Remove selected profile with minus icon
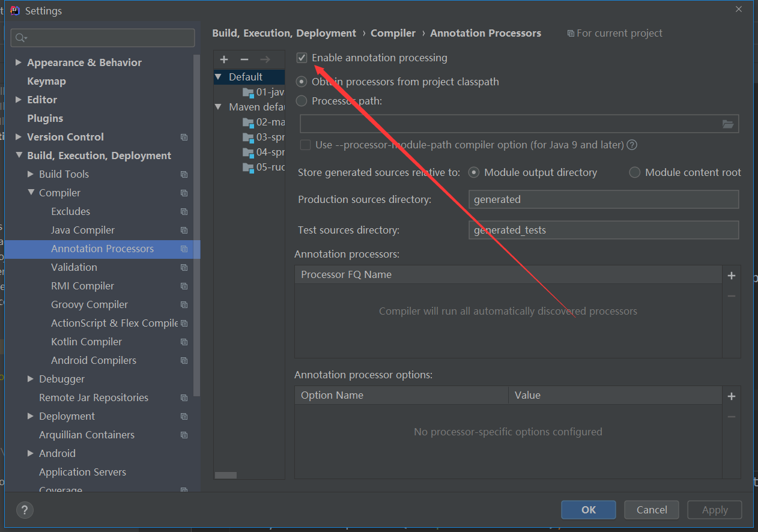Viewport: 758px width, 532px height. point(244,59)
